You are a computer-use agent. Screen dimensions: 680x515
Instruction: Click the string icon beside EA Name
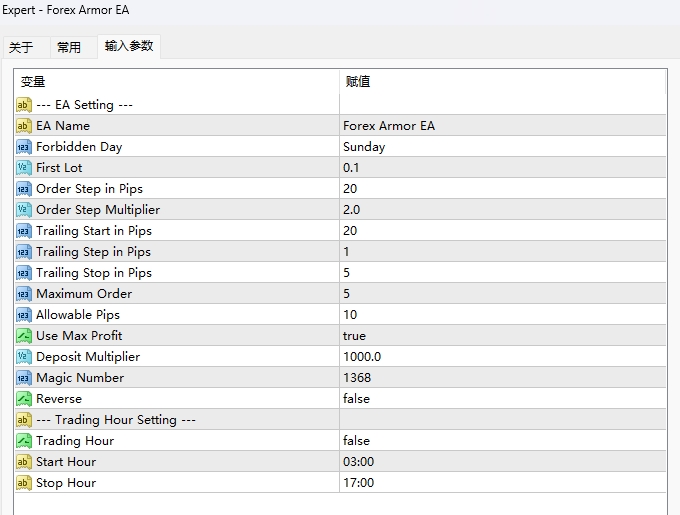click(24, 126)
